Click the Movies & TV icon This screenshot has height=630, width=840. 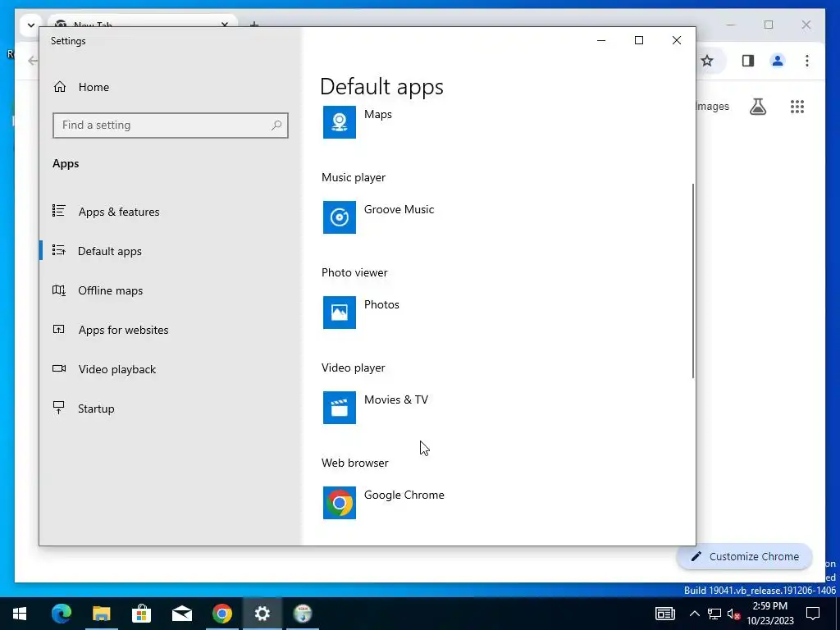click(x=339, y=407)
